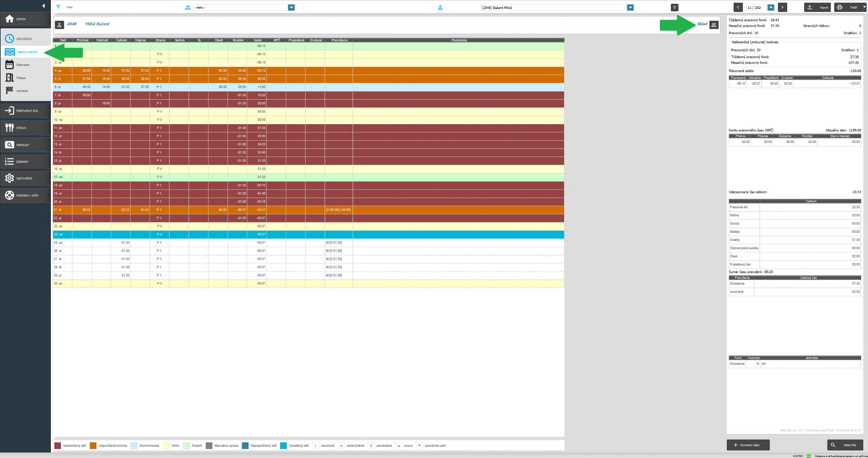The image size is (868, 458).
Task: Open Prístupový sys. entry icon
Action: click(9, 111)
